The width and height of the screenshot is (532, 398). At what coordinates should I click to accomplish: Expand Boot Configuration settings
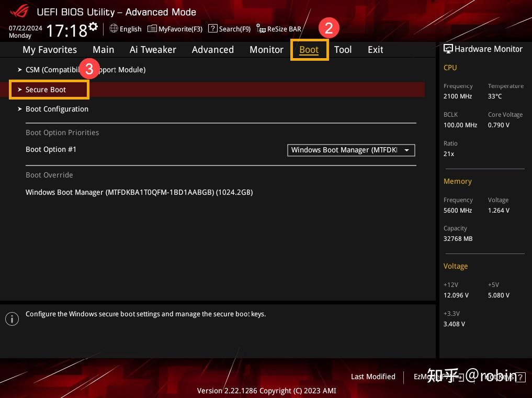click(x=57, y=109)
